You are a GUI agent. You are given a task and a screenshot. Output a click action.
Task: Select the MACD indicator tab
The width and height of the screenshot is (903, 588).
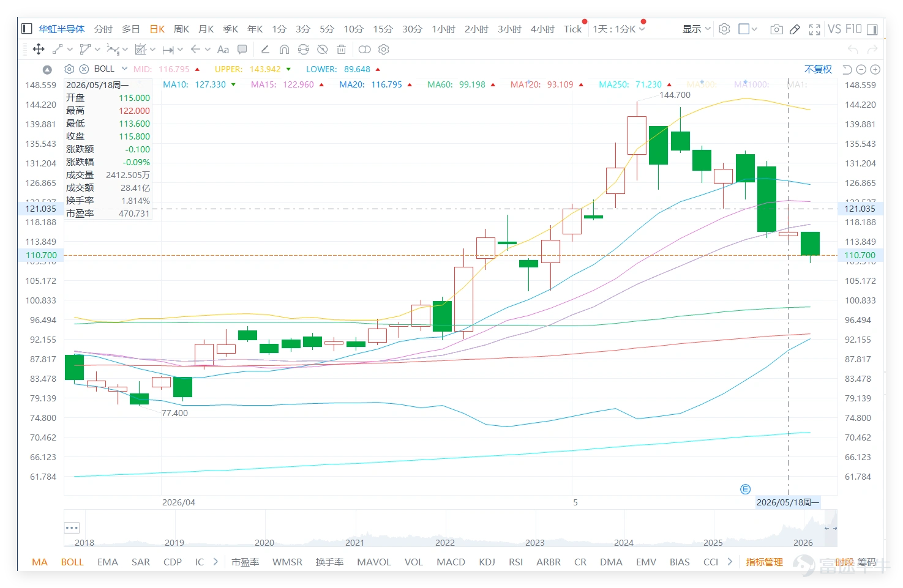coord(451,562)
